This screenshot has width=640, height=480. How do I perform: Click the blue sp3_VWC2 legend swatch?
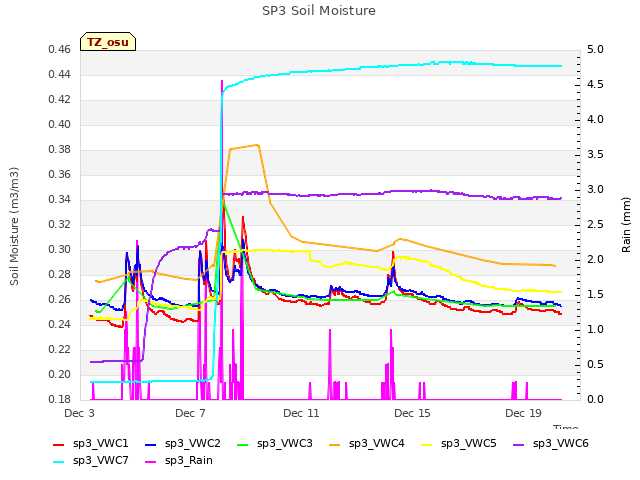click(x=151, y=444)
